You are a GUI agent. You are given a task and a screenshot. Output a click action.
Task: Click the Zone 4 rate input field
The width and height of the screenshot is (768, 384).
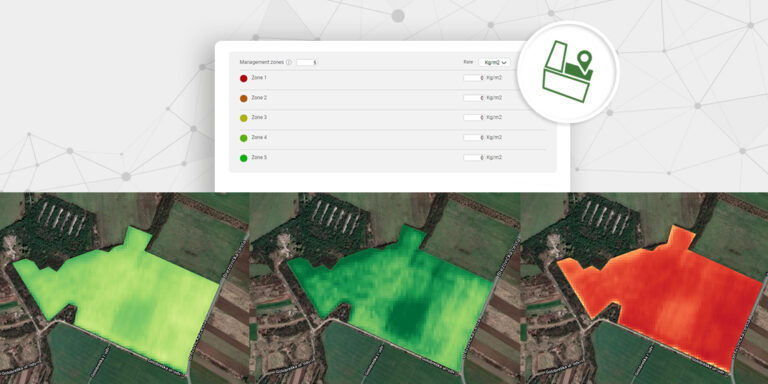click(474, 138)
